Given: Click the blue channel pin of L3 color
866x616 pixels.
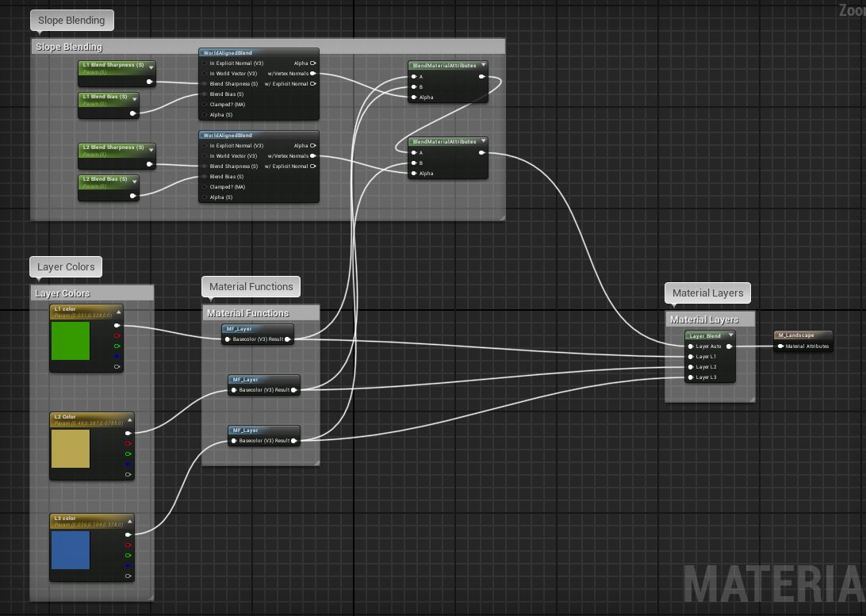Looking at the screenshot, I should tap(128, 566).
